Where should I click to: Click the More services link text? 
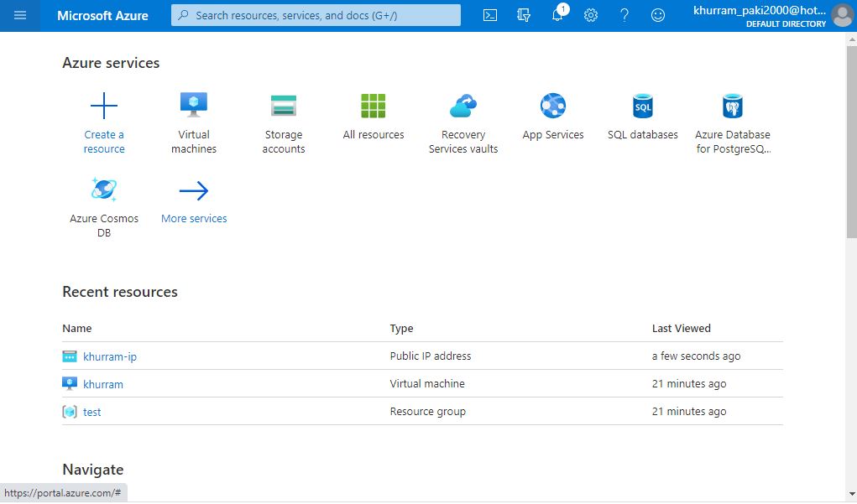pos(194,218)
